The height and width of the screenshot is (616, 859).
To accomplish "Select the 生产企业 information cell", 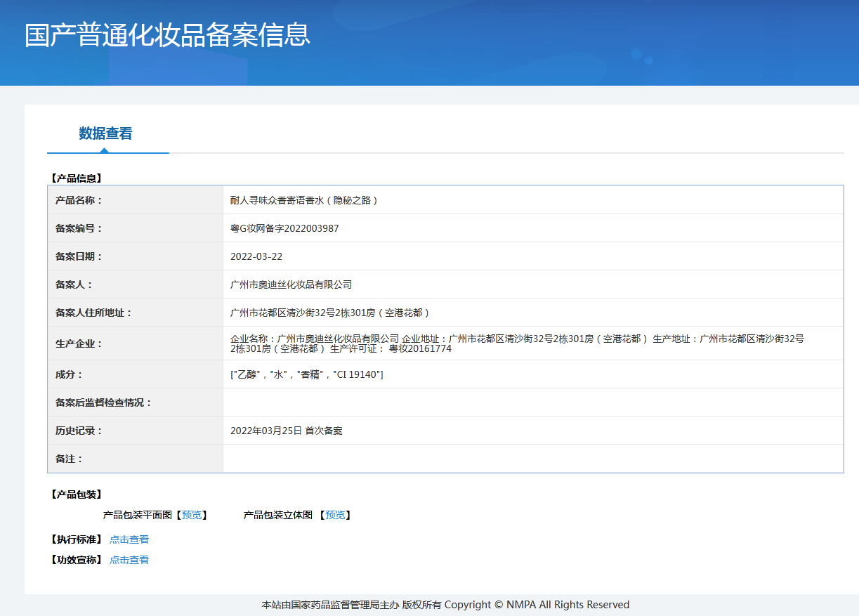I will point(492,345).
